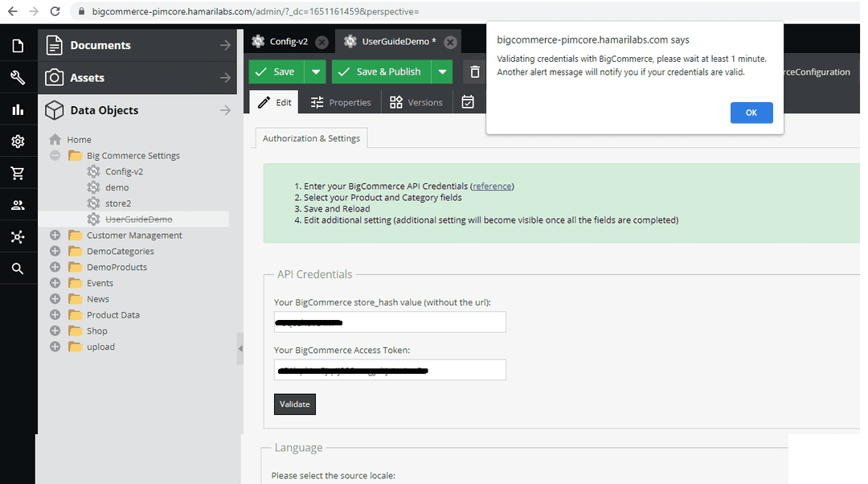Reload the browser page
This screenshot has height=484, width=868.
55,11
